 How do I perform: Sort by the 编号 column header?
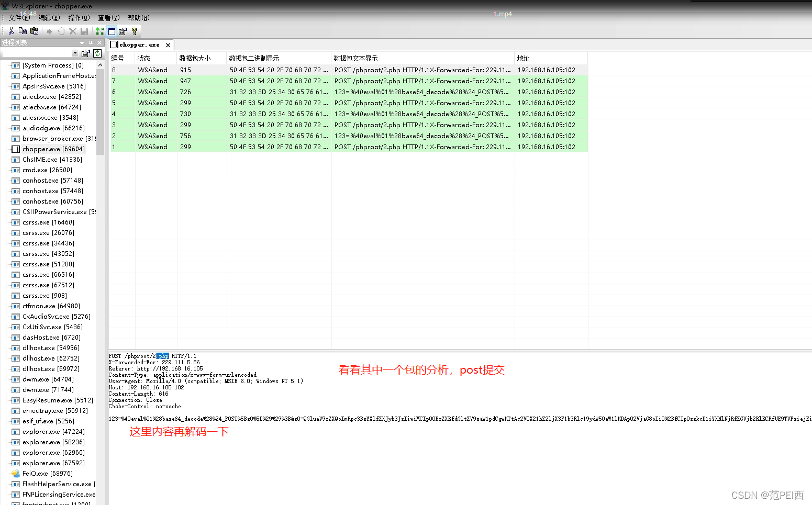point(121,58)
